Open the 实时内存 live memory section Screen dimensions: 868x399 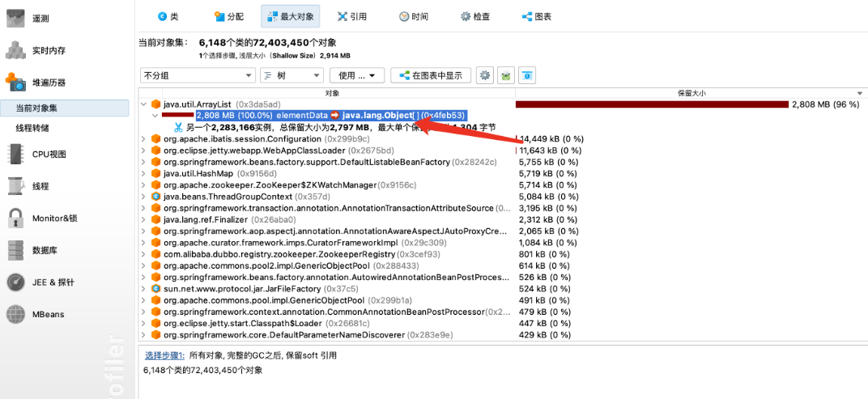[x=36, y=50]
